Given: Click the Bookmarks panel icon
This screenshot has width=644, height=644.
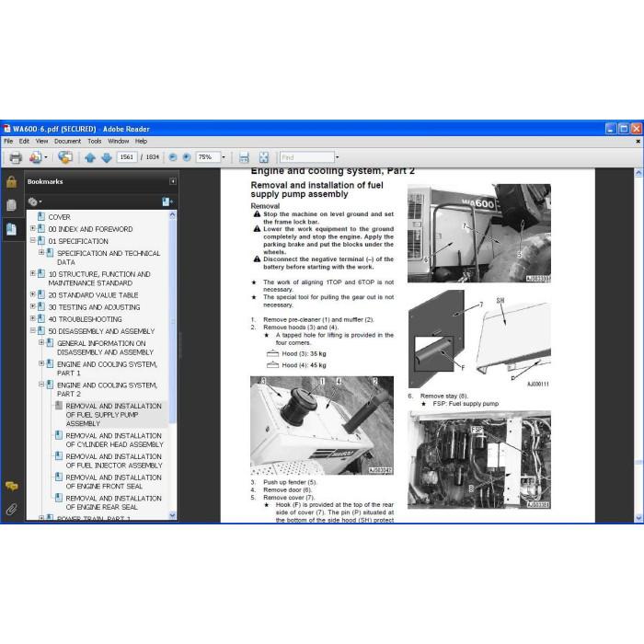Looking at the screenshot, I should point(11,229).
